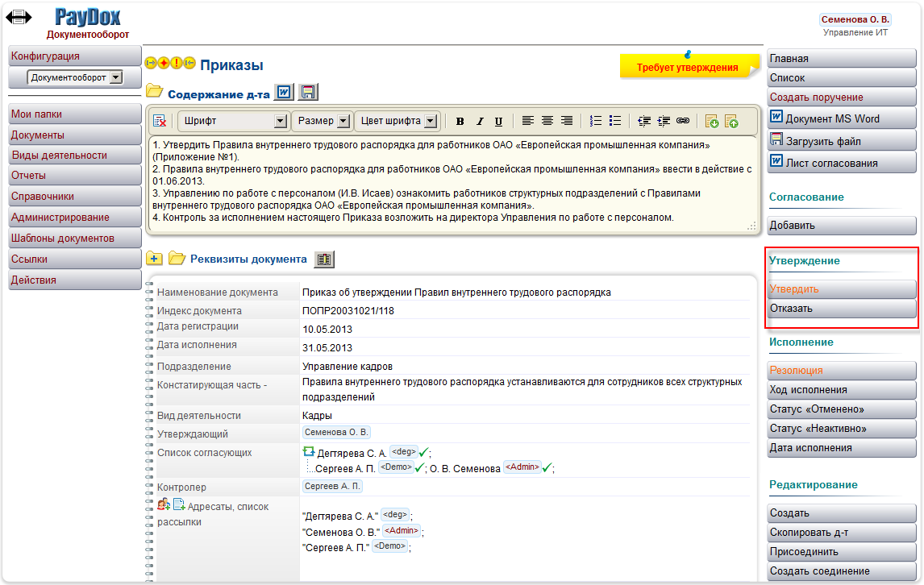Viewport: 924px width, 585px height.
Task: Click the yellow plus icon near Реквизиты документа
Action: (153, 259)
